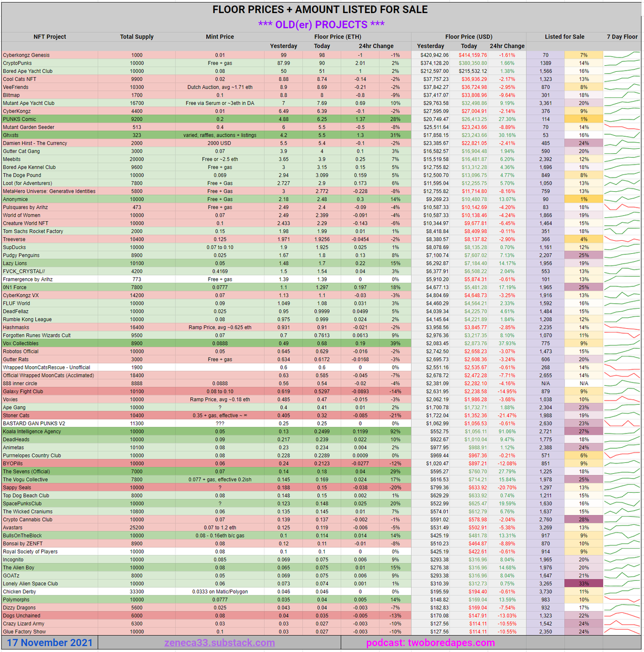The width and height of the screenshot is (644, 652).
Task: Click the '17 November 2021' date cell
Action: click(x=49, y=643)
